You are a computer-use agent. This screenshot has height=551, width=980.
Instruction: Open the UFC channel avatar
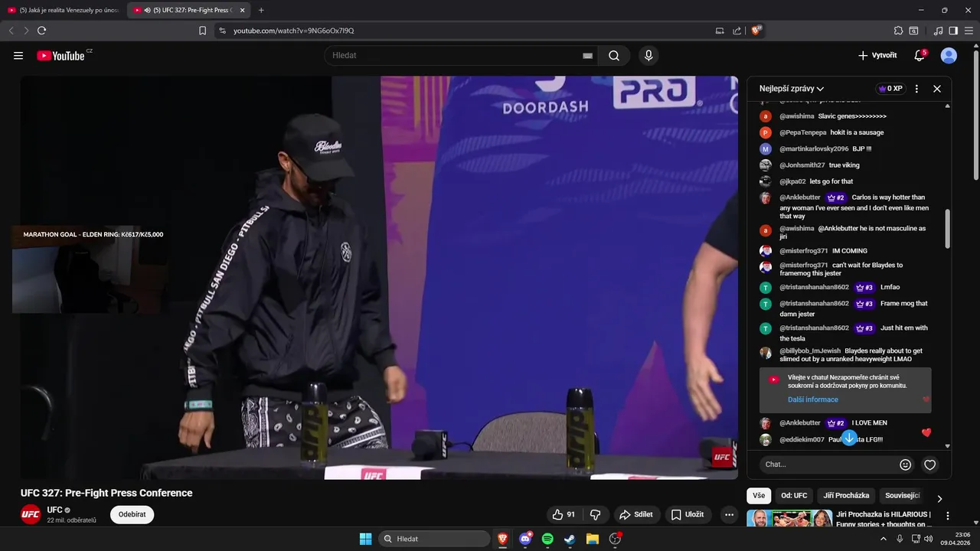pos(31,514)
